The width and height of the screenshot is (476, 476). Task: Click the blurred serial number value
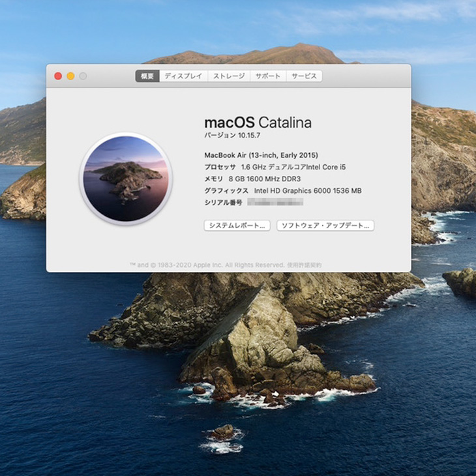click(275, 202)
